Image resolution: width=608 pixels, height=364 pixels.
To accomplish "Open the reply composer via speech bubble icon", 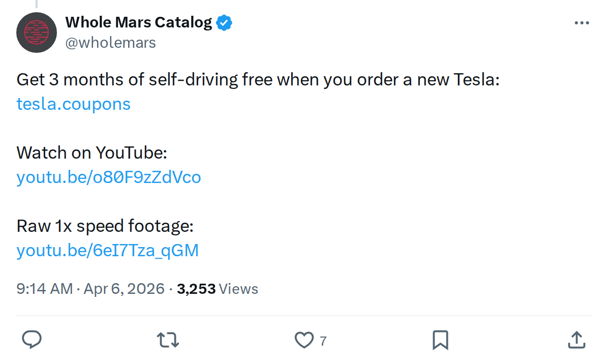I will coord(32,339).
